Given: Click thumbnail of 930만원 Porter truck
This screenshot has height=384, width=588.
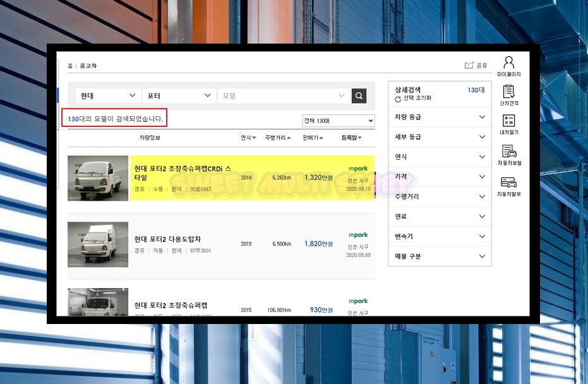Looking at the screenshot, I should tap(98, 302).
